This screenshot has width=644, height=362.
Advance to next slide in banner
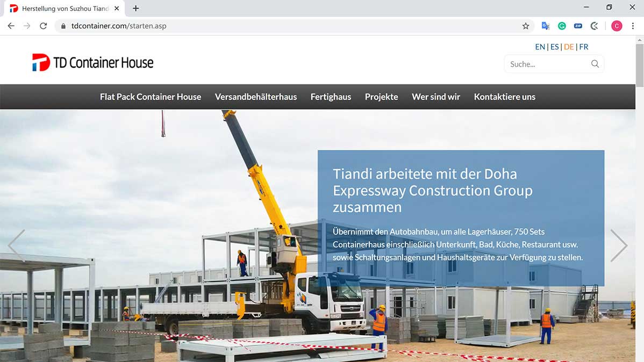pyautogui.click(x=619, y=245)
